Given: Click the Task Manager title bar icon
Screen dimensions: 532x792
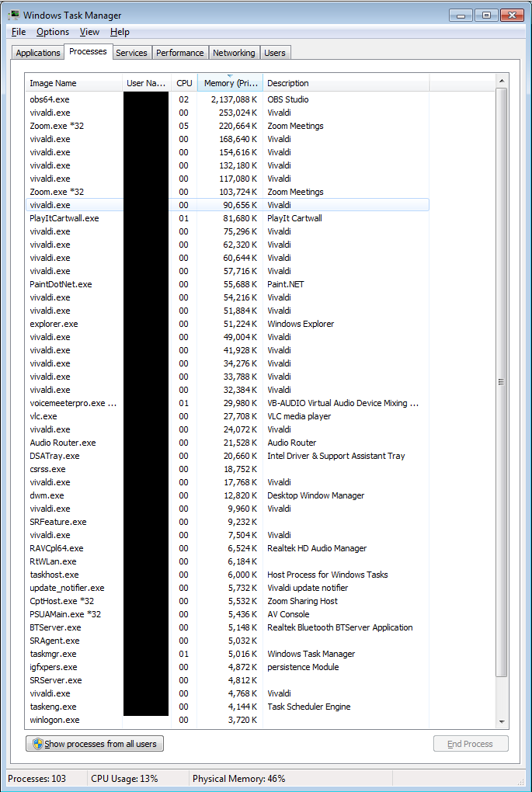Looking at the screenshot, I should (12, 16).
